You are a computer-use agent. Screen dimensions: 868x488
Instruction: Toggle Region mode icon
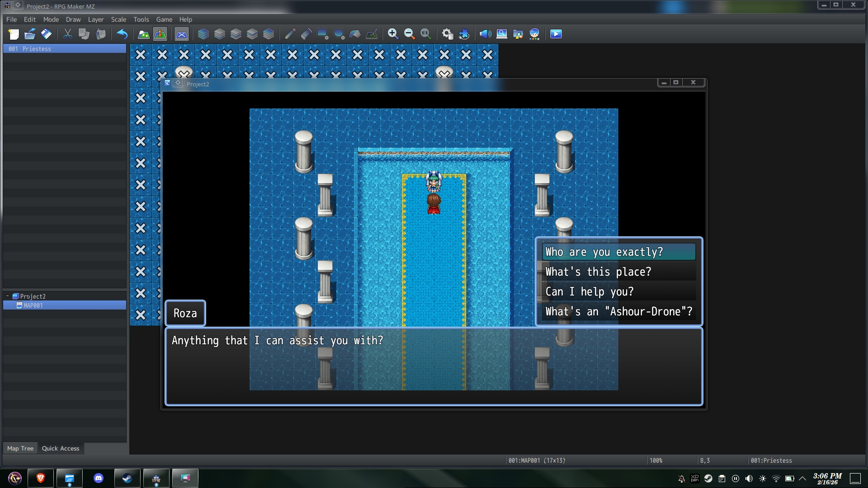[182, 34]
